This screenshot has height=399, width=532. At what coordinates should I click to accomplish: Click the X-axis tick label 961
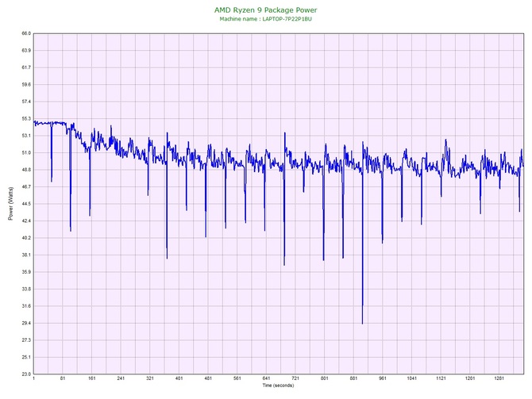pyautogui.click(x=383, y=378)
